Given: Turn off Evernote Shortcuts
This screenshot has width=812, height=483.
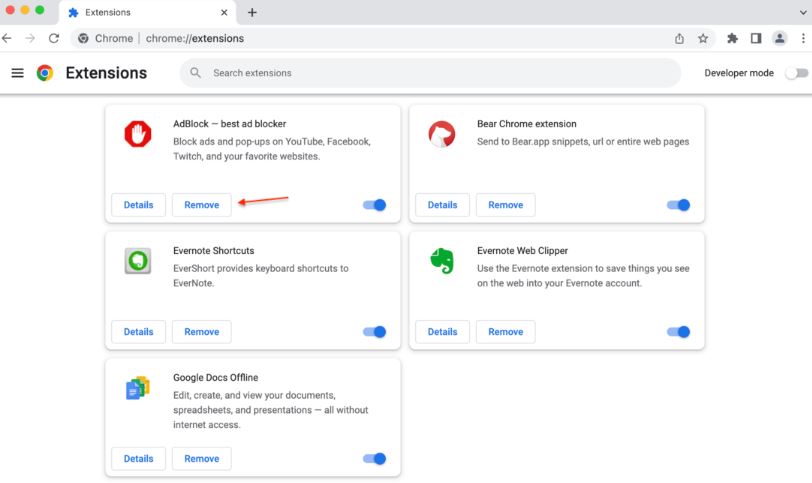Looking at the screenshot, I should click(x=374, y=332).
